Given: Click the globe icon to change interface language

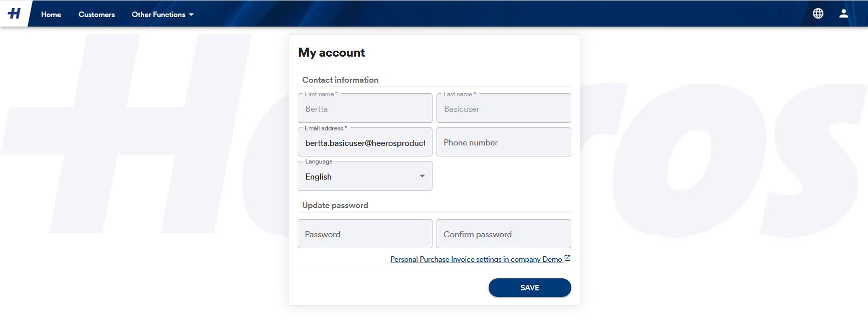Looking at the screenshot, I should pyautogui.click(x=818, y=14).
